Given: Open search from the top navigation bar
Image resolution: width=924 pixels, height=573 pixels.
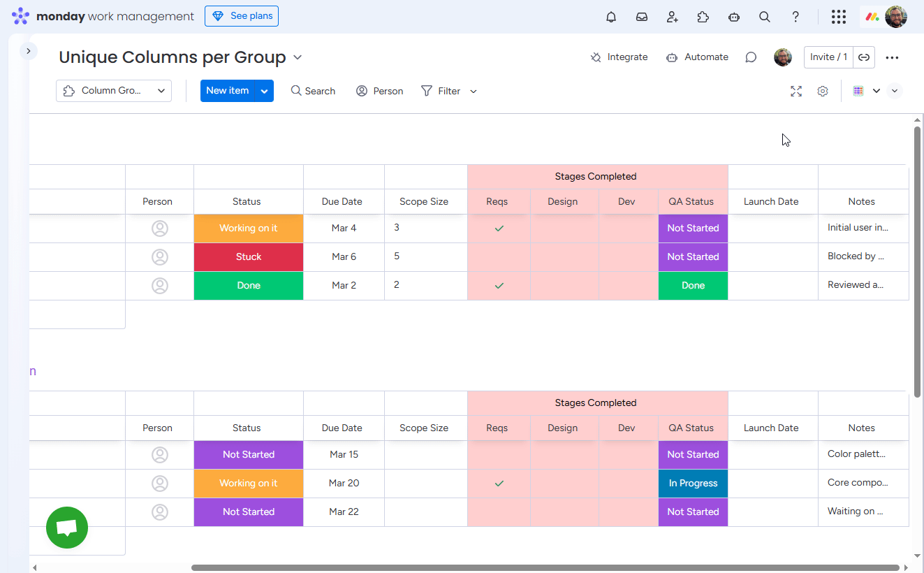Looking at the screenshot, I should (765, 17).
